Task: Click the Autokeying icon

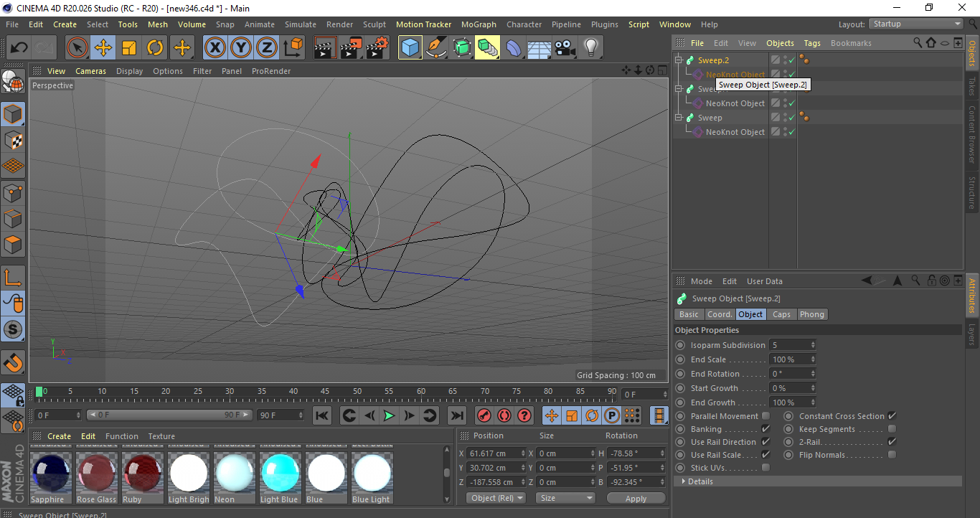Action: [x=504, y=415]
